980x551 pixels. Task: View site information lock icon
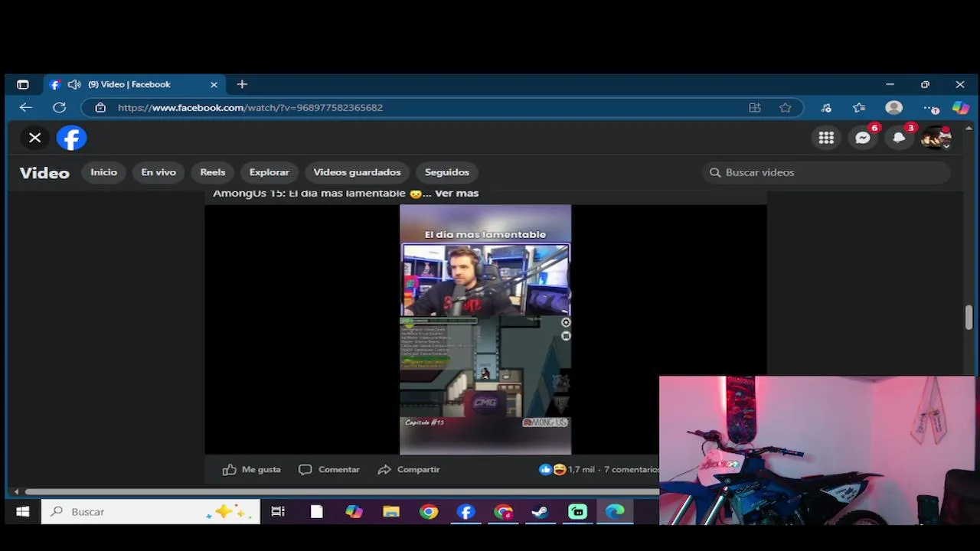tap(100, 108)
